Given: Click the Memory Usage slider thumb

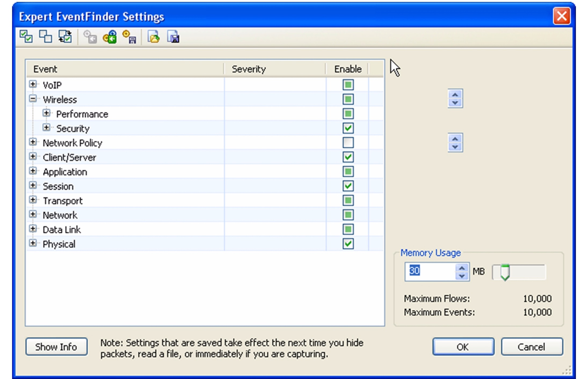Looking at the screenshot, I should [x=505, y=272].
